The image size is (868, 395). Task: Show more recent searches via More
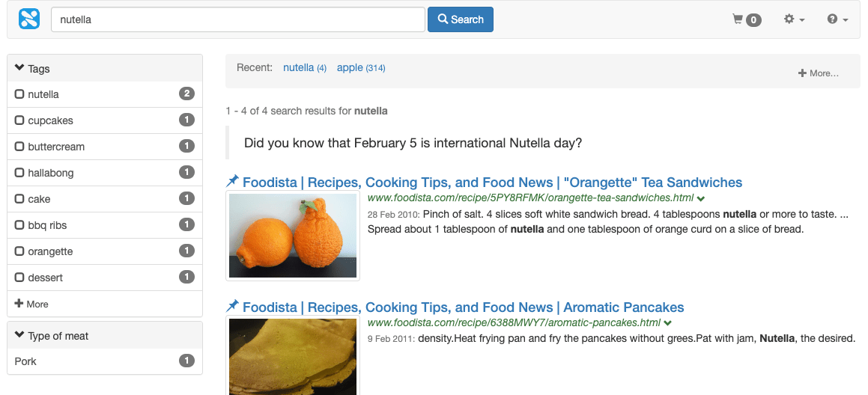tap(819, 73)
